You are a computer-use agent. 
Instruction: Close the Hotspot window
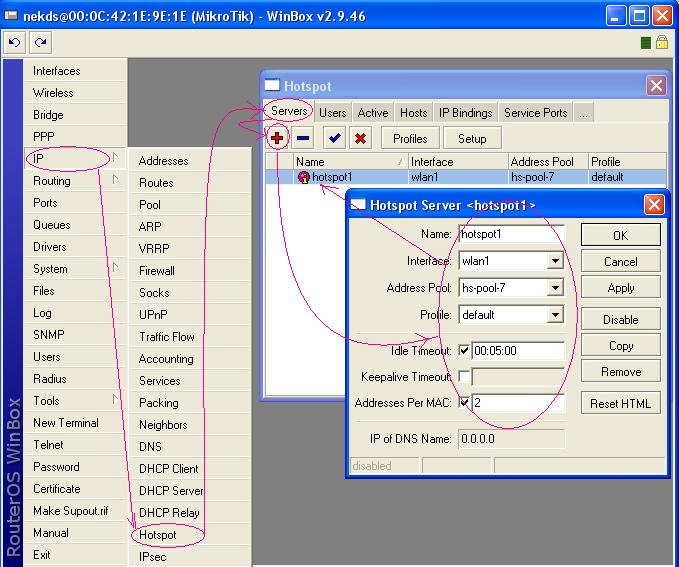tap(656, 85)
